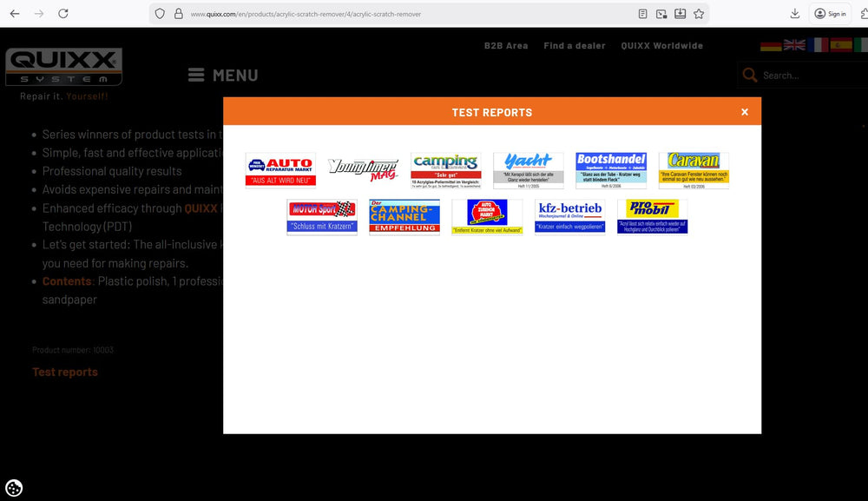Toggle reader view icon in address bar
This screenshot has width=868, height=501.
point(642,14)
